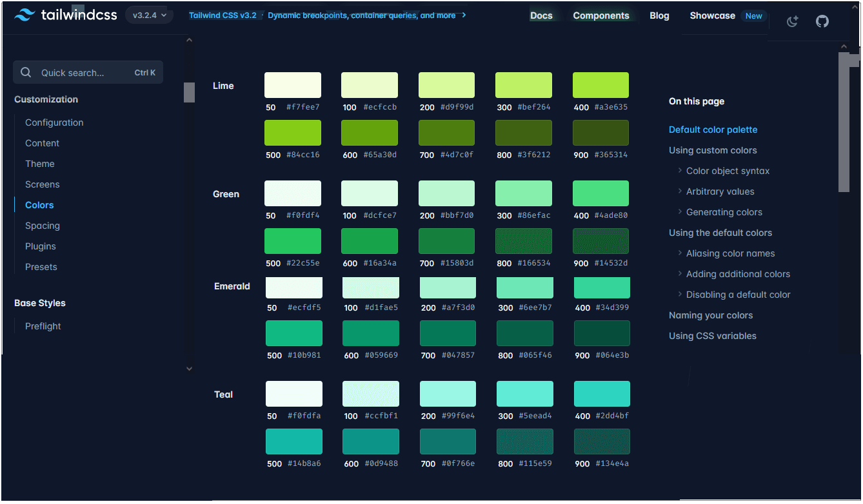Open the GitHub repository icon
863x504 pixels.
coord(822,21)
